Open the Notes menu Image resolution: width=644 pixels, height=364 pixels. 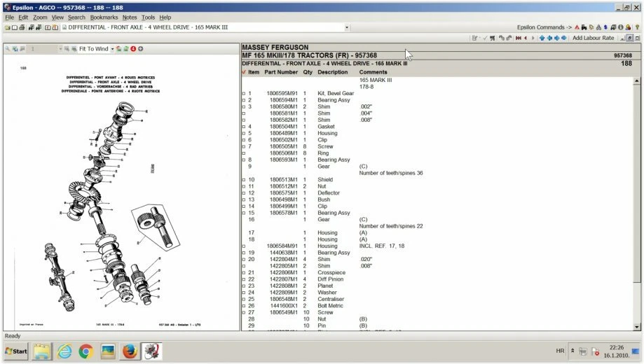coord(130,17)
